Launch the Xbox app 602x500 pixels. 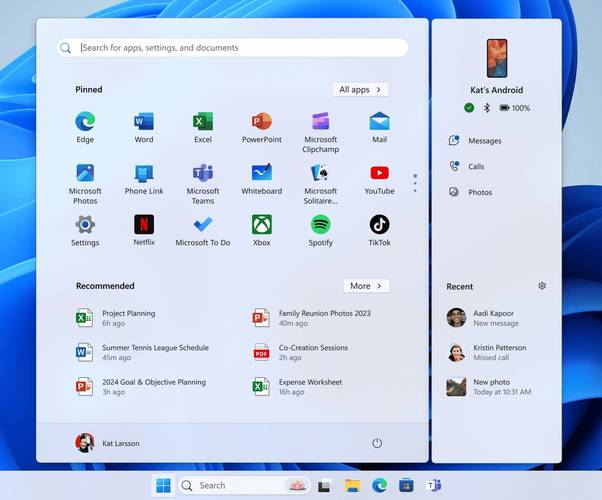[x=261, y=231]
